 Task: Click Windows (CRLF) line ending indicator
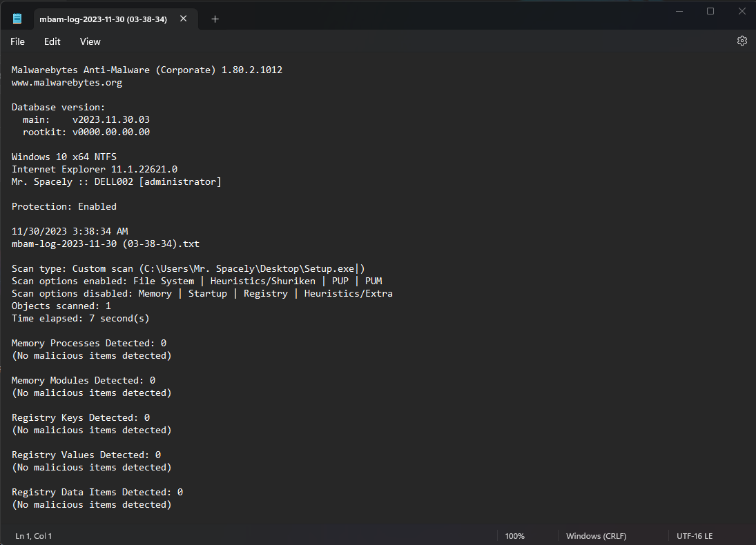coord(596,536)
